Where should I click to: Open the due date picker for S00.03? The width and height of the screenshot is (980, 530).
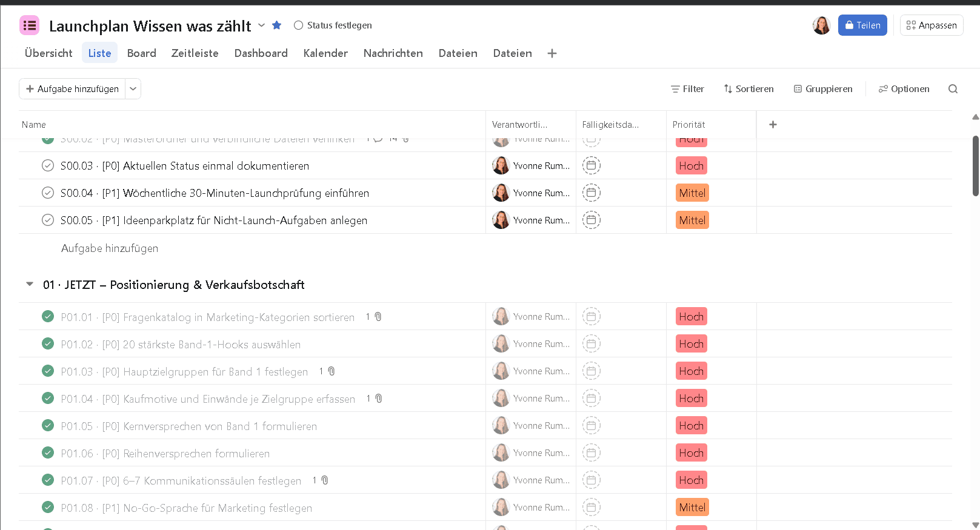coord(592,165)
